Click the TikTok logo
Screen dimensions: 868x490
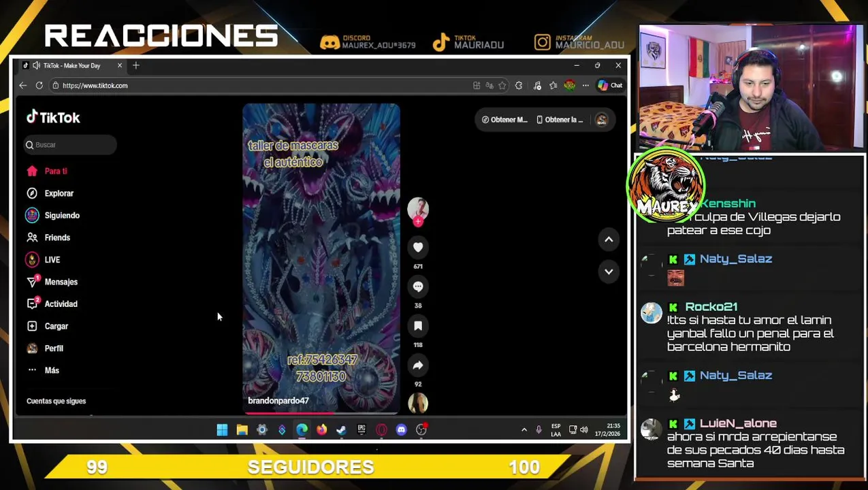53,117
